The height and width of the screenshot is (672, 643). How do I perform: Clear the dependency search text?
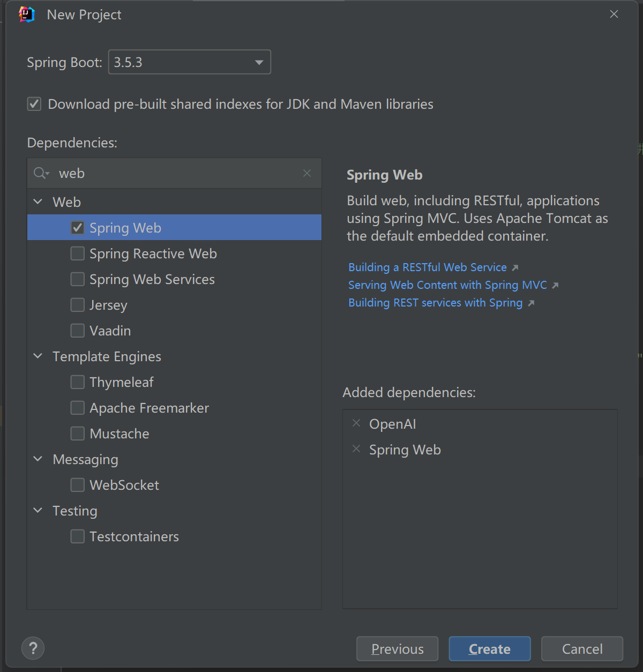click(307, 173)
